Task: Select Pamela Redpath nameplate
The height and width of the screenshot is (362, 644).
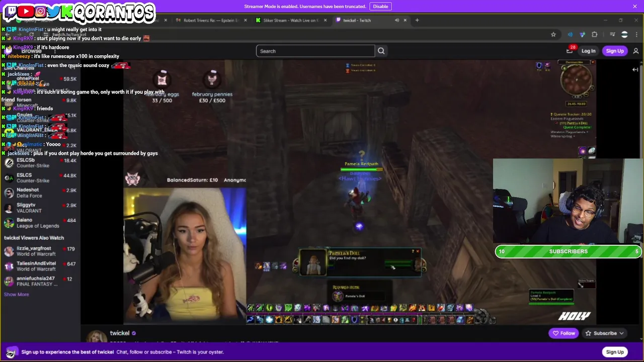Action: 361,164
